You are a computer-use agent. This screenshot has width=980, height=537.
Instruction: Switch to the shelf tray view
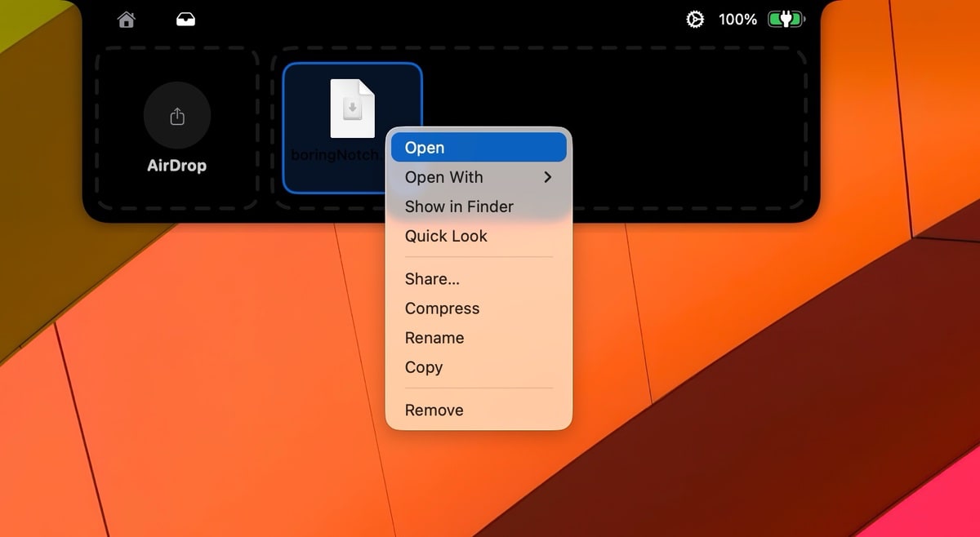click(x=186, y=20)
